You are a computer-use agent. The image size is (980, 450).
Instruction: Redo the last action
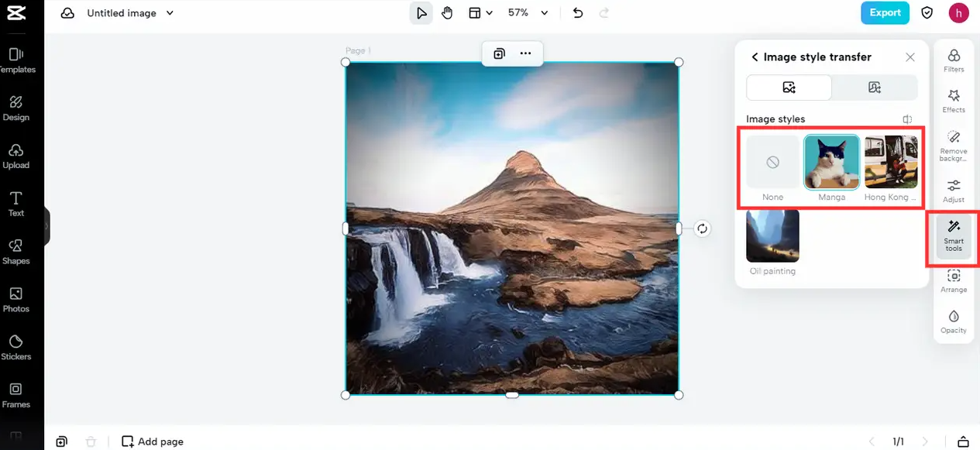pos(604,13)
